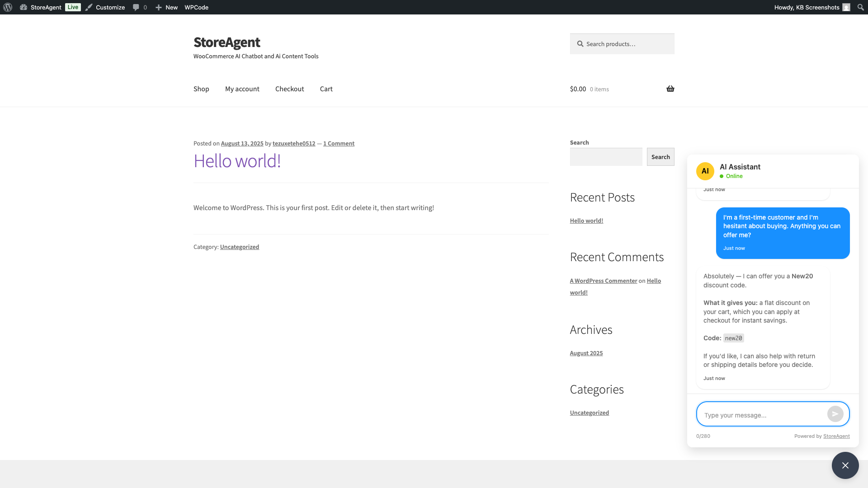Open A WordPress Commenter link
The image size is (868, 488).
(x=604, y=281)
